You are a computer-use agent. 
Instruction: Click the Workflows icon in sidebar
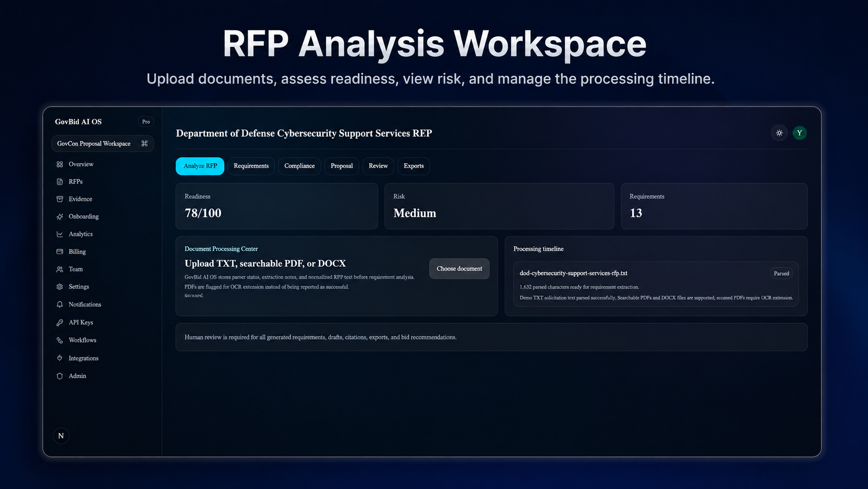click(x=60, y=340)
